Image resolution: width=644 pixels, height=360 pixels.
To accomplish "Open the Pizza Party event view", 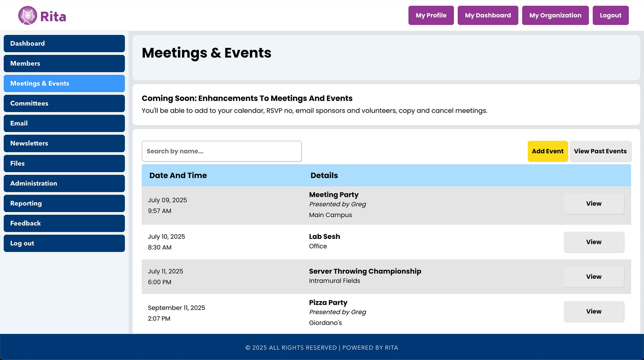I will (x=594, y=312).
